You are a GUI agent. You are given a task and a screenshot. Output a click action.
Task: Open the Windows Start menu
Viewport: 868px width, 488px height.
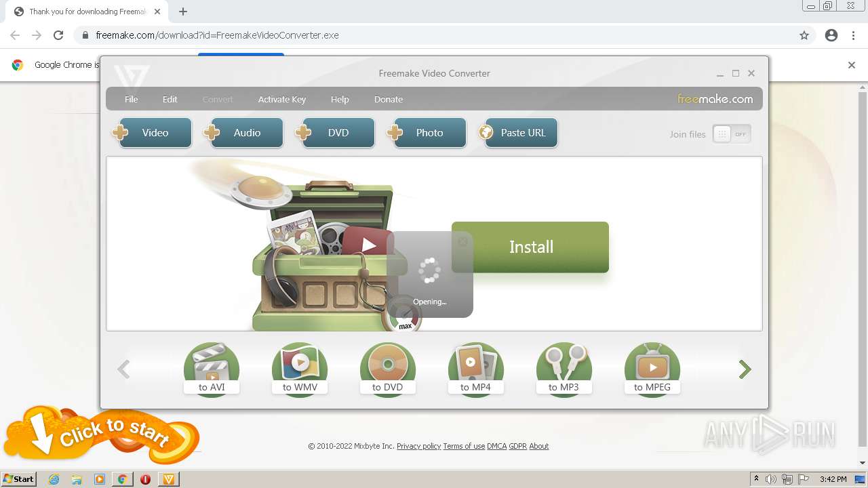[x=19, y=479]
